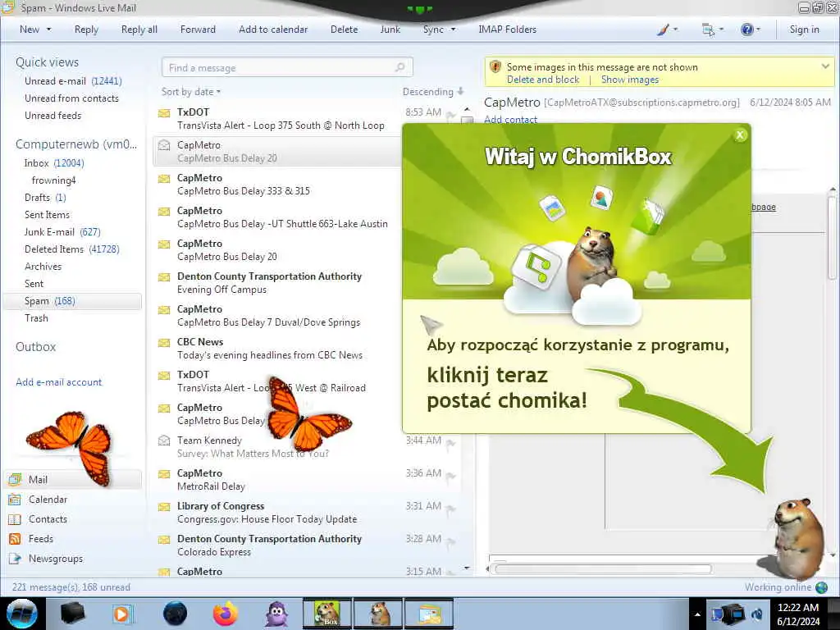Click message list scroll down arrow
The height and width of the screenshot is (630, 840).
pos(467,568)
